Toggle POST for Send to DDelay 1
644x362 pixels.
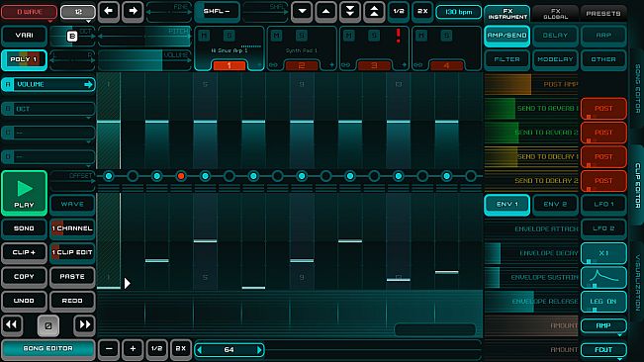coord(603,157)
